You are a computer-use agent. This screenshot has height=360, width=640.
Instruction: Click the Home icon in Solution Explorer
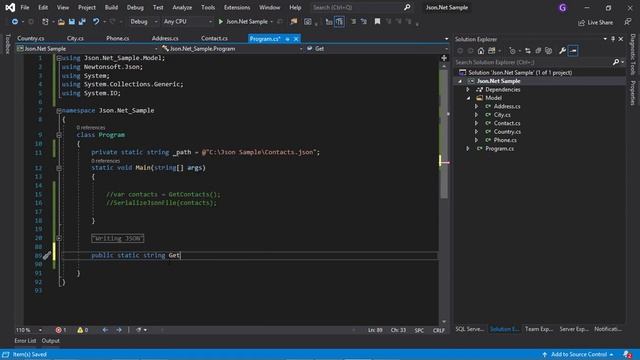(481, 51)
